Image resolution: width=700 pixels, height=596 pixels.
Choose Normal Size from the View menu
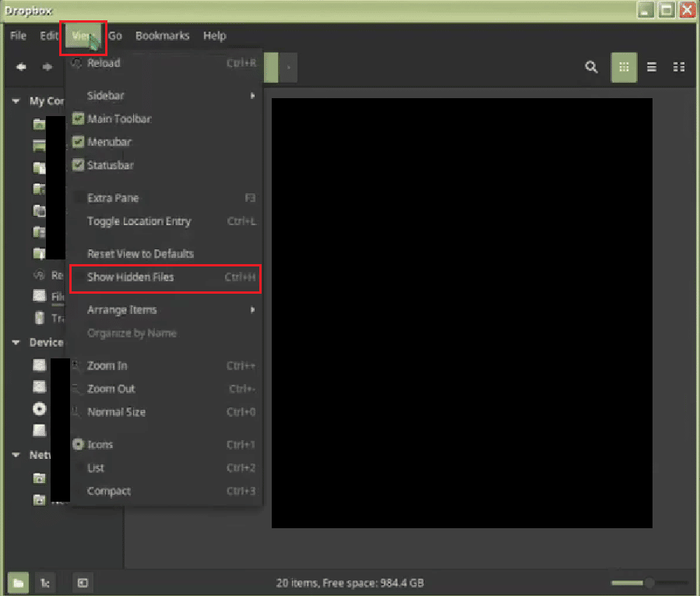click(166, 412)
